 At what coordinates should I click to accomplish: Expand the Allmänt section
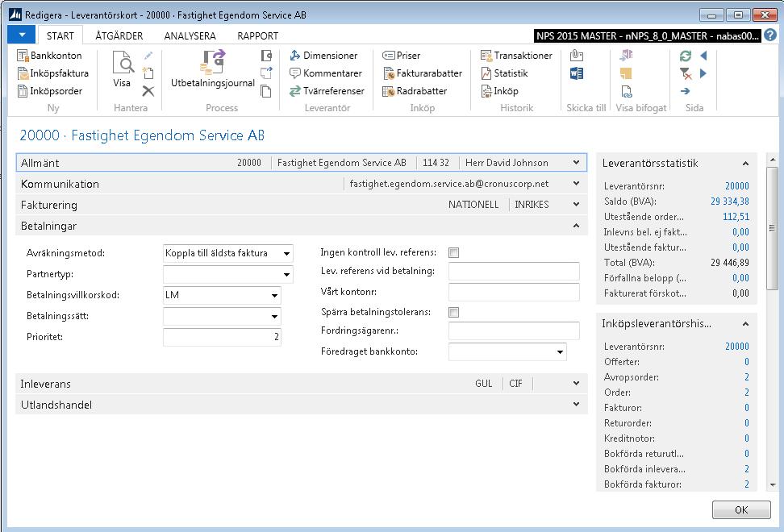pyautogui.click(x=577, y=163)
